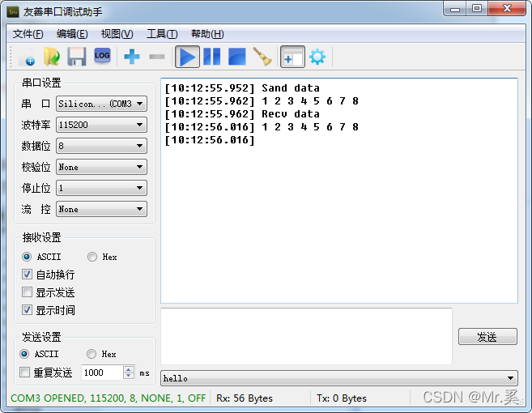Open settings with the gear icon
Image resolution: width=532 pixels, height=413 pixels.
[x=317, y=57]
